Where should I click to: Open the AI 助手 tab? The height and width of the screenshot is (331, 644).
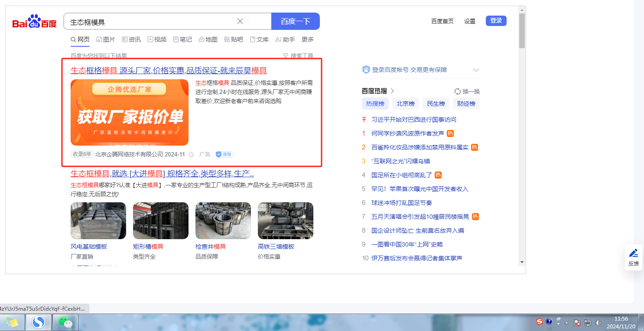pyautogui.click(x=285, y=39)
